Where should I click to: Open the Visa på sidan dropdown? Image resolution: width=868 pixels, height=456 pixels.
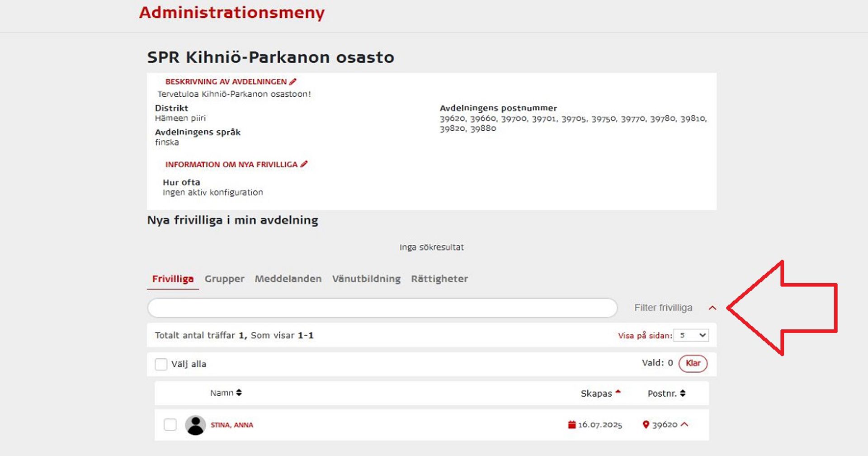pyautogui.click(x=691, y=335)
